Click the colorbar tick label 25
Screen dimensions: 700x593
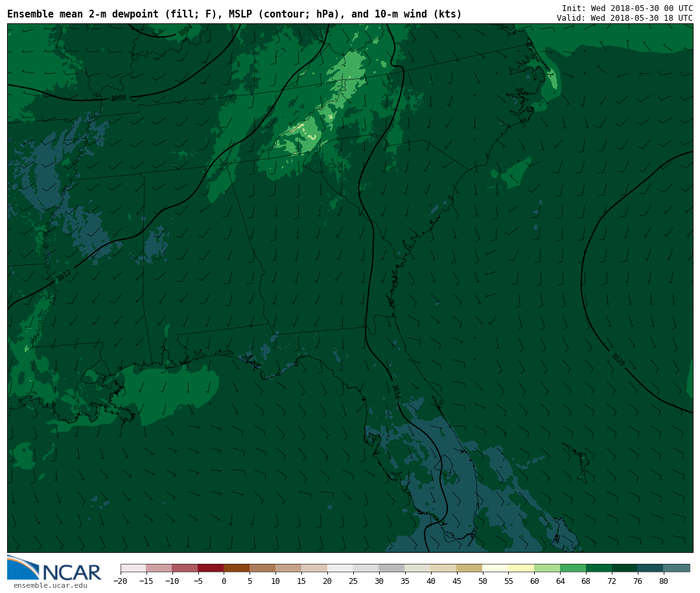pyautogui.click(x=353, y=581)
